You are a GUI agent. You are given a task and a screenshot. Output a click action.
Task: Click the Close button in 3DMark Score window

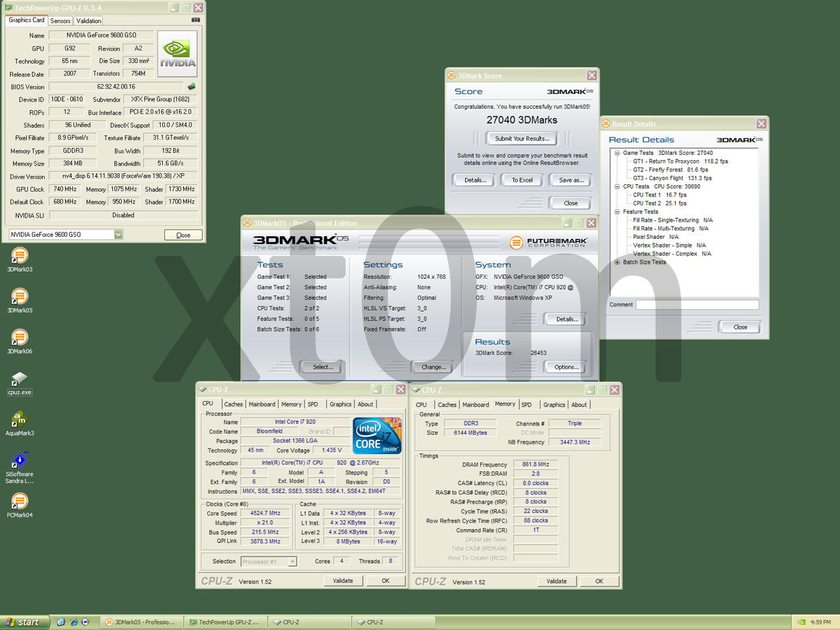(x=571, y=203)
